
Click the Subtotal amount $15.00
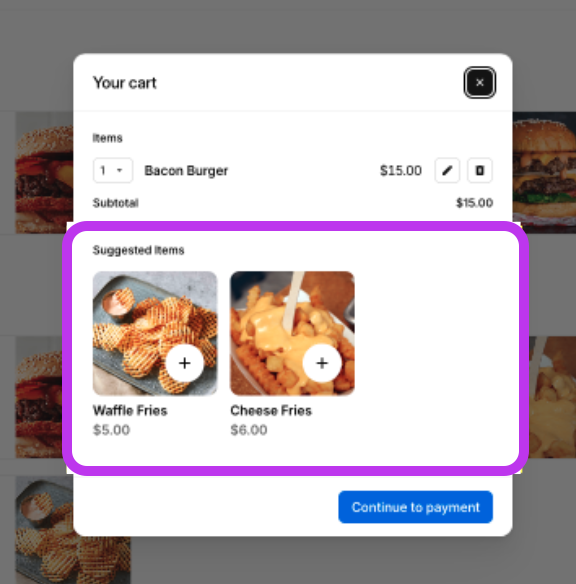tap(474, 203)
